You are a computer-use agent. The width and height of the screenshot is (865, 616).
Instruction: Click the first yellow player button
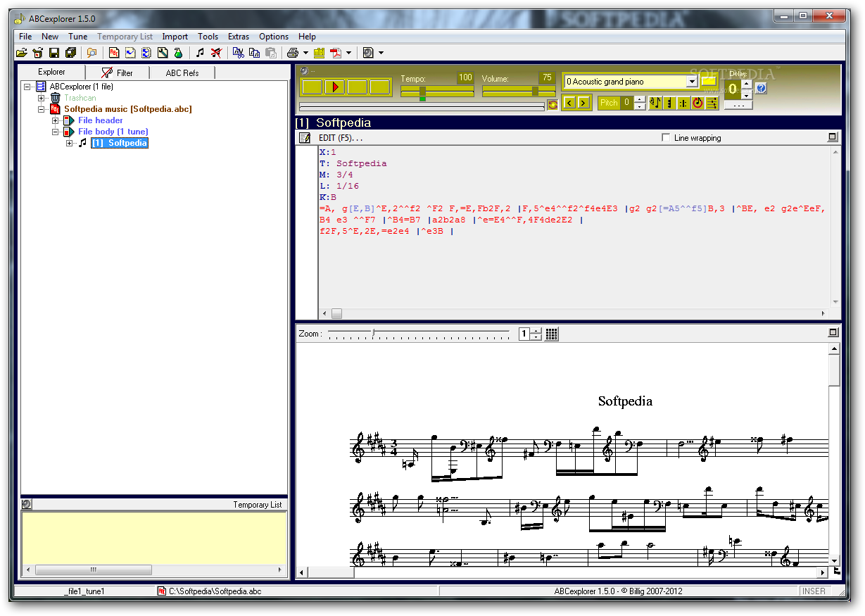(x=312, y=87)
